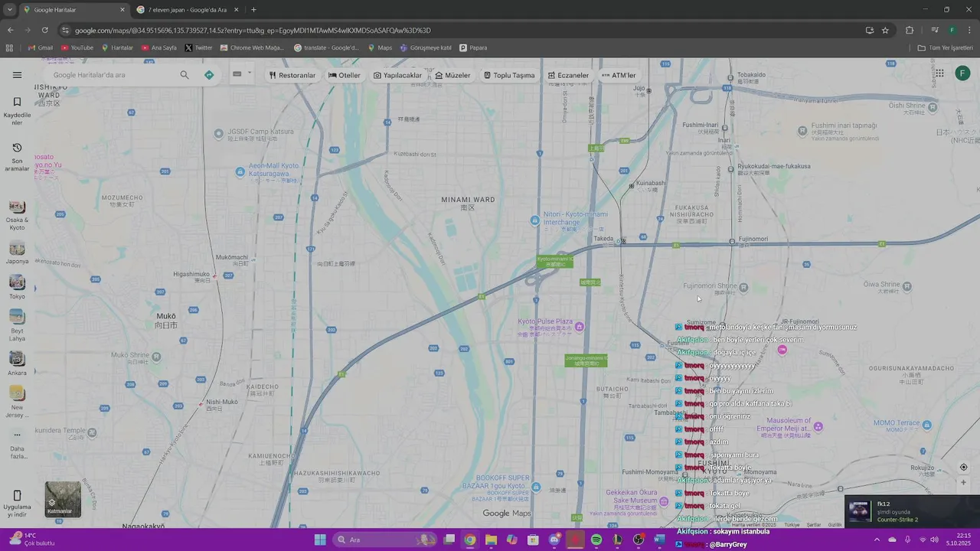Select the Fujinomori Shrine marker
Image resolution: width=980 pixels, height=551 pixels.
[743, 288]
